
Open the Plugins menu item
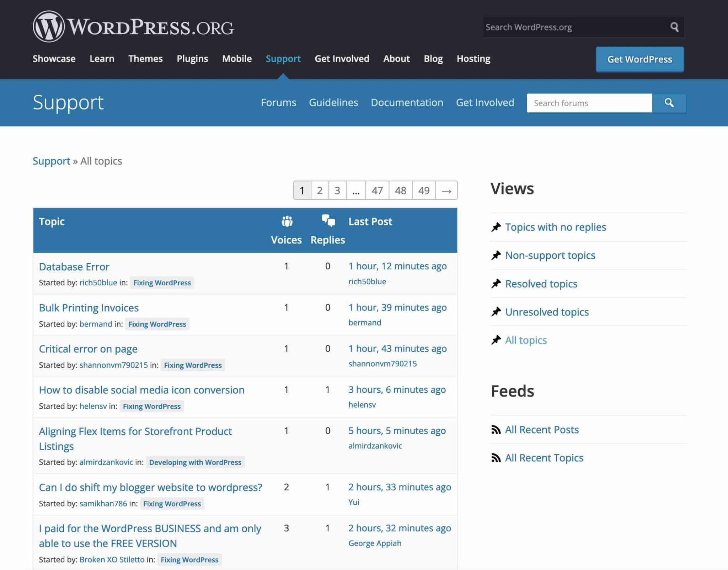coord(192,59)
